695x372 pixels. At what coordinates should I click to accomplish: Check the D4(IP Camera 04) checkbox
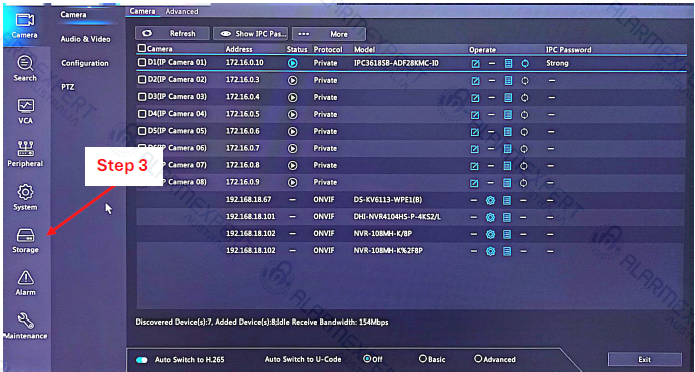(x=142, y=114)
